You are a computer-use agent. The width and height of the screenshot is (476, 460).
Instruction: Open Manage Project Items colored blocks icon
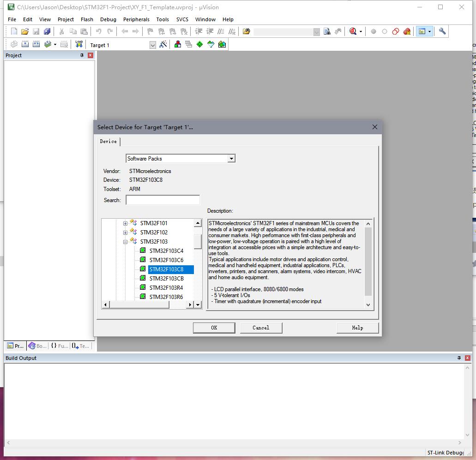coord(178,44)
